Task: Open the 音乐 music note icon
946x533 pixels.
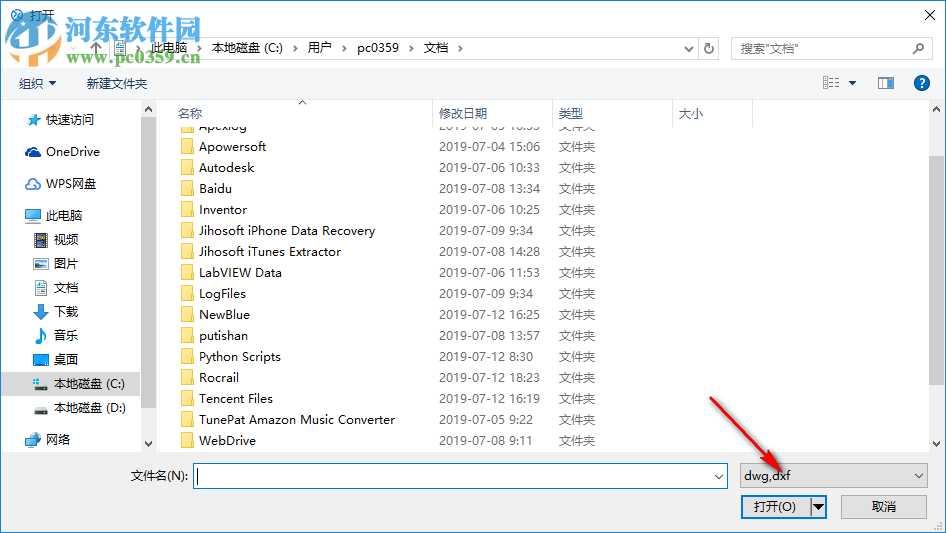Action: [40, 336]
